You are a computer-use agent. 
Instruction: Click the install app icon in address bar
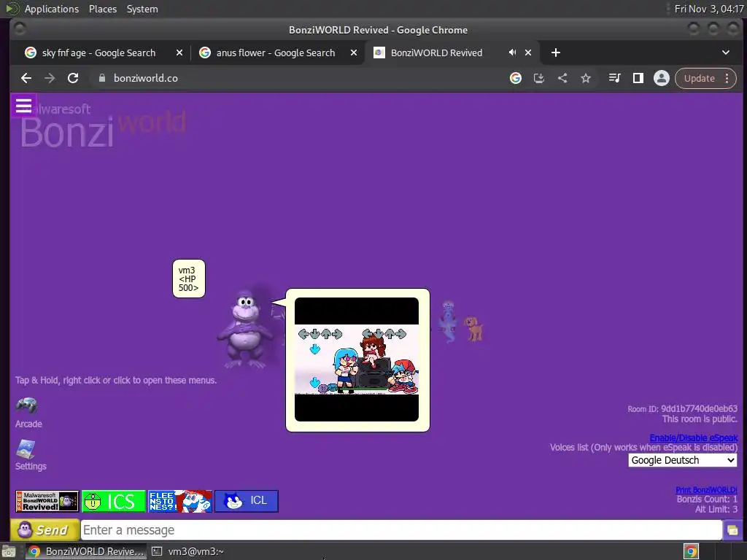coord(539,78)
